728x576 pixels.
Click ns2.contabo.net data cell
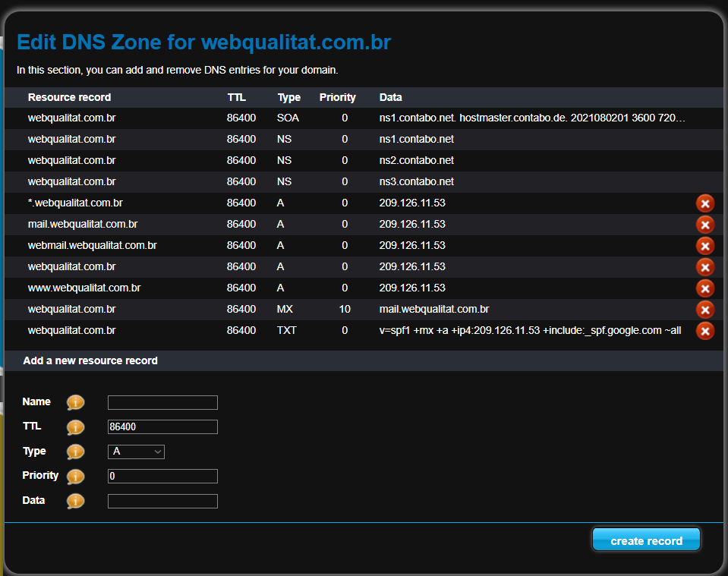417,161
